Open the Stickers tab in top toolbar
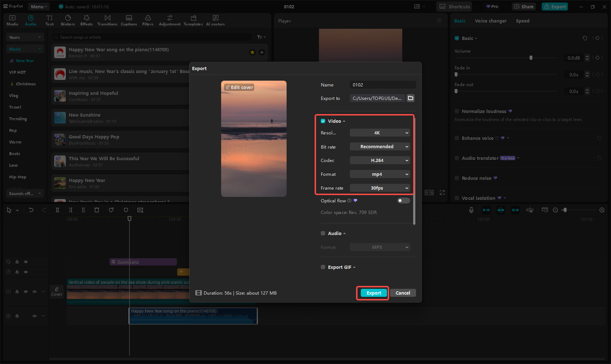The image size is (611, 364). (68, 20)
